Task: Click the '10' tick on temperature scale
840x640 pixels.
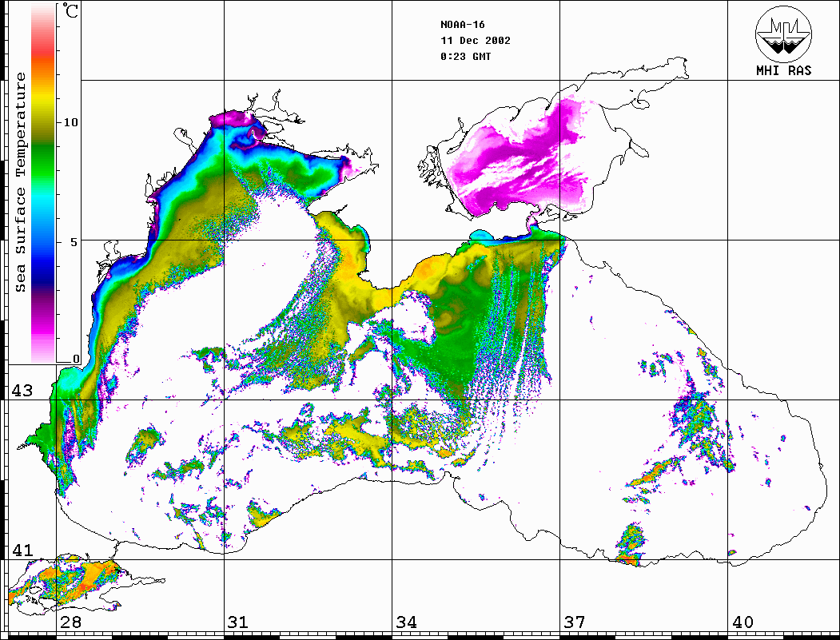Action: coord(70,122)
